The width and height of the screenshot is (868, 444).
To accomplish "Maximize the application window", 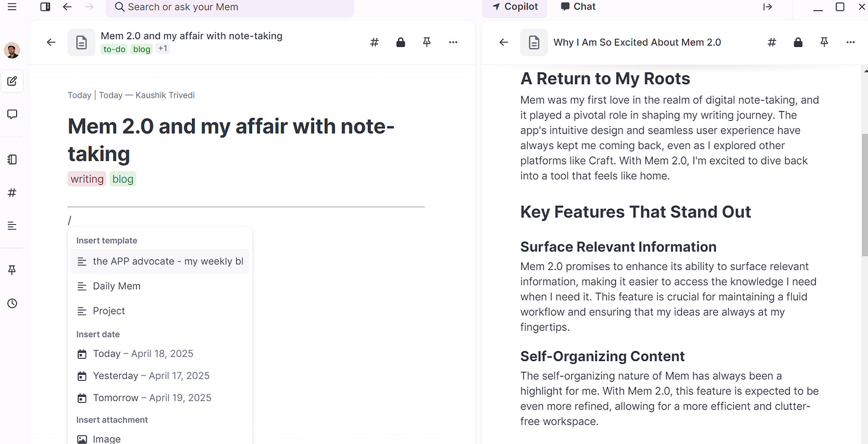I will 840,7.
